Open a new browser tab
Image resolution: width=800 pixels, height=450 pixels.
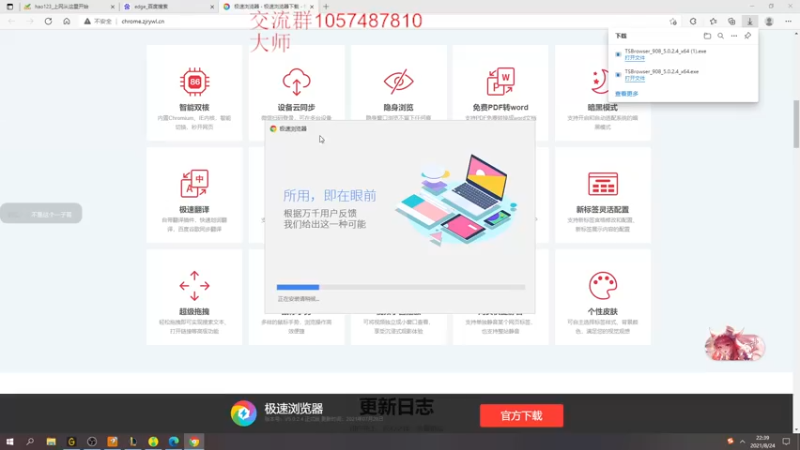click(x=326, y=7)
